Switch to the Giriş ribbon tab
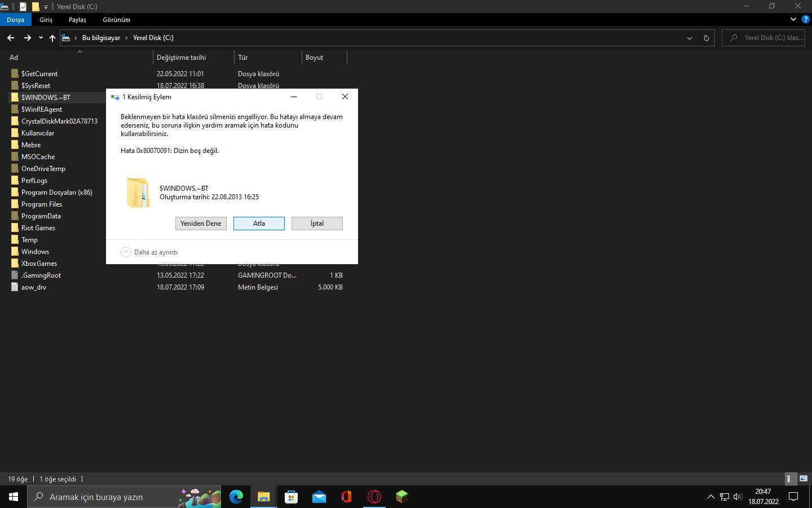 (x=46, y=20)
